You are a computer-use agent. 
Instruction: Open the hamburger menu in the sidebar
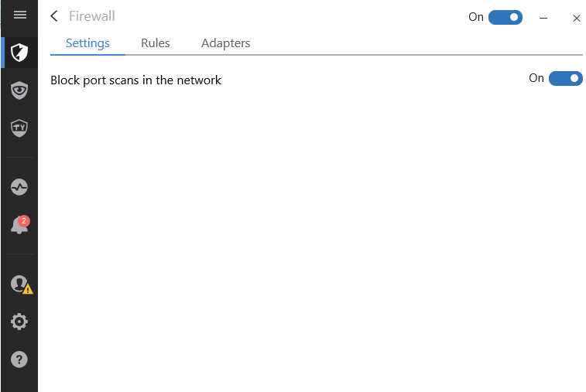pos(20,15)
